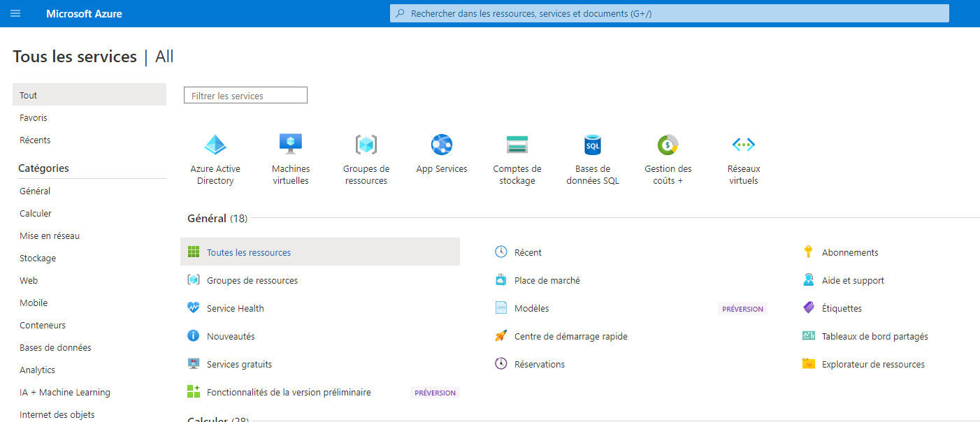This screenshot has height=422, width=980.
Task: Click the Abonnements key icon
Action: (x=809, y=252)
